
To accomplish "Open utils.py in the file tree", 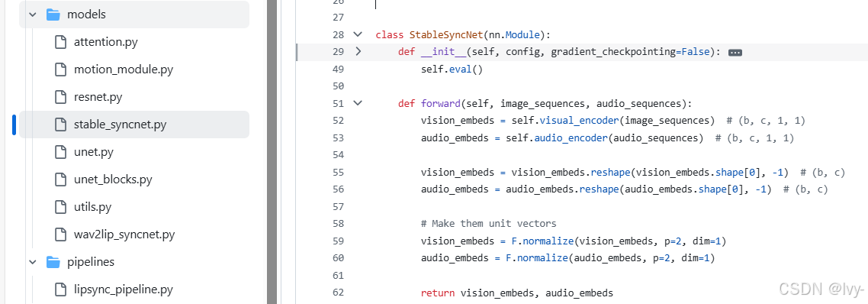I will tap(93, 207).
